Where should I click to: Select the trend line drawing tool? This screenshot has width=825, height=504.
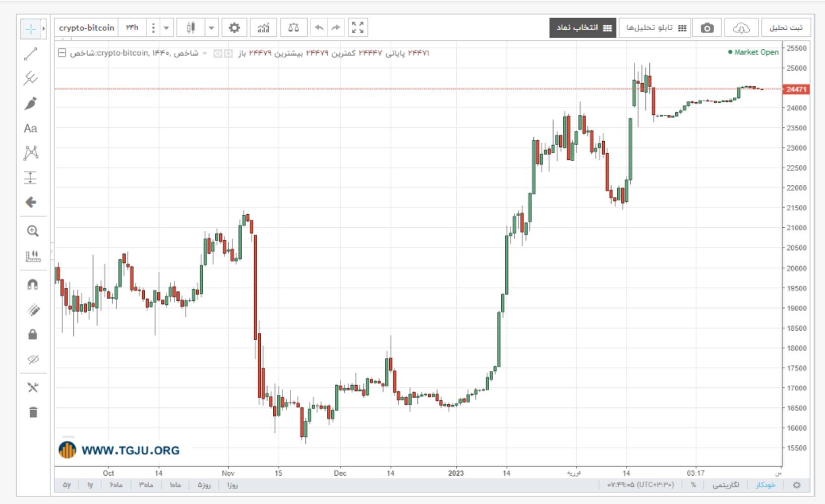[31, 54]
